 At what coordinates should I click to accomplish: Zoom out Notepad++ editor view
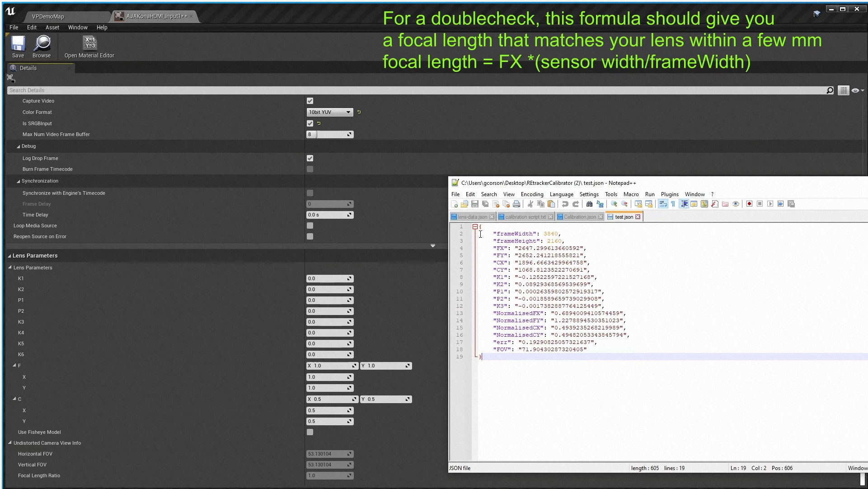click(x=624, y=204)
